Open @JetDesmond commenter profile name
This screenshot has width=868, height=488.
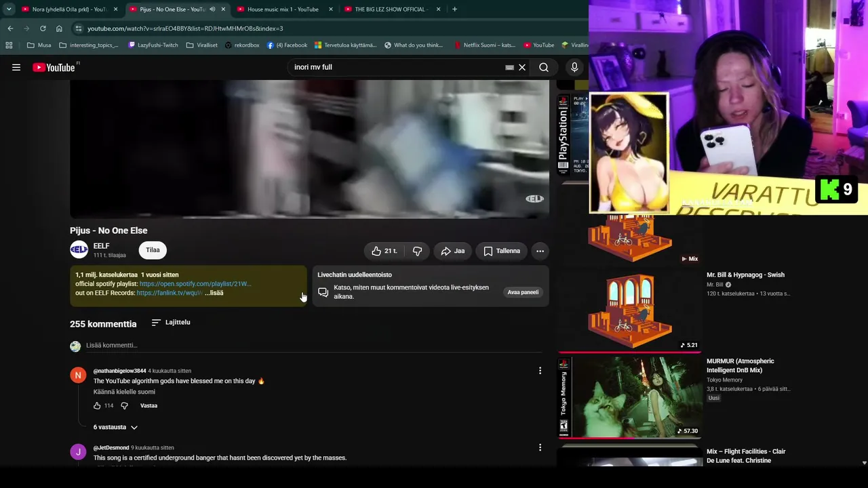[111, 447]
